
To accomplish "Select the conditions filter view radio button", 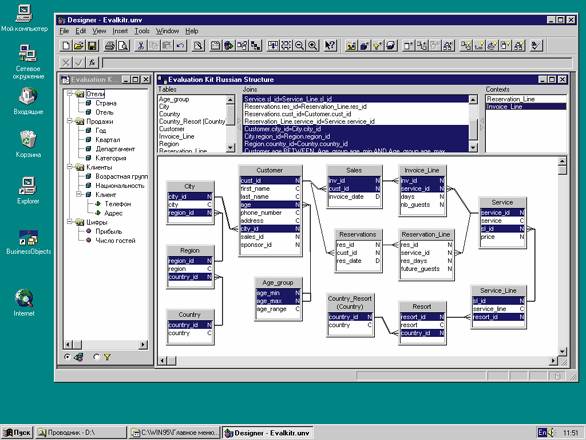I will tap(96, 357).
